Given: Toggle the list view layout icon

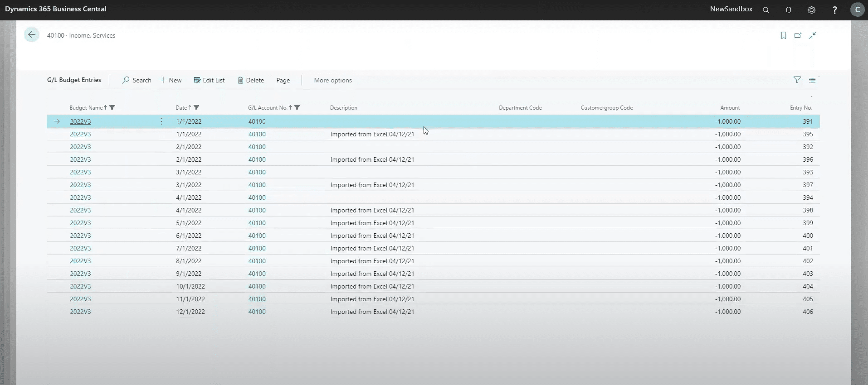Looking at the screenshot, I should (x=812, y=80).
